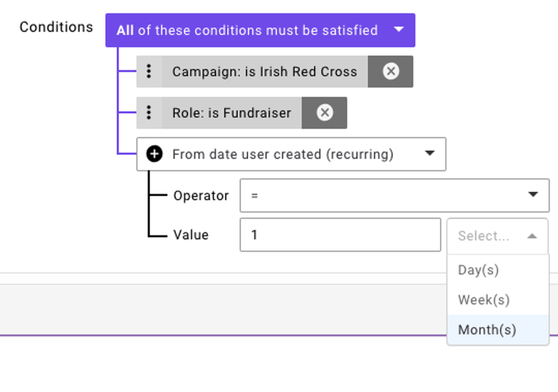The width and height of the screenshot is (558, 392).
Task: Collapse the unit list using the Select arrow
Action: pos(532,236)
